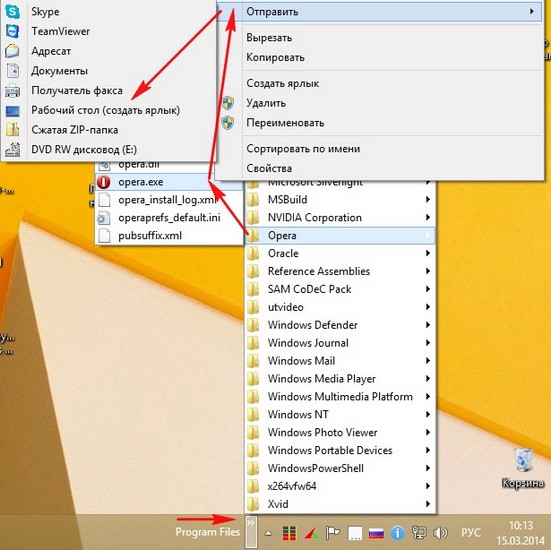
Task: Click the Action Center flag tray icon
Action: pos(332,533)
